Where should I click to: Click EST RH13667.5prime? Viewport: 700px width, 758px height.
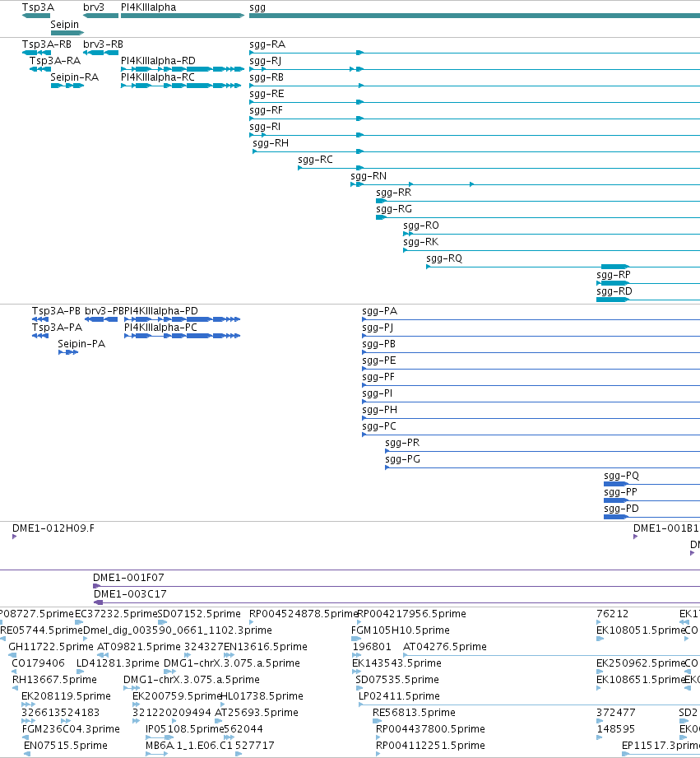tap(54, 679)
